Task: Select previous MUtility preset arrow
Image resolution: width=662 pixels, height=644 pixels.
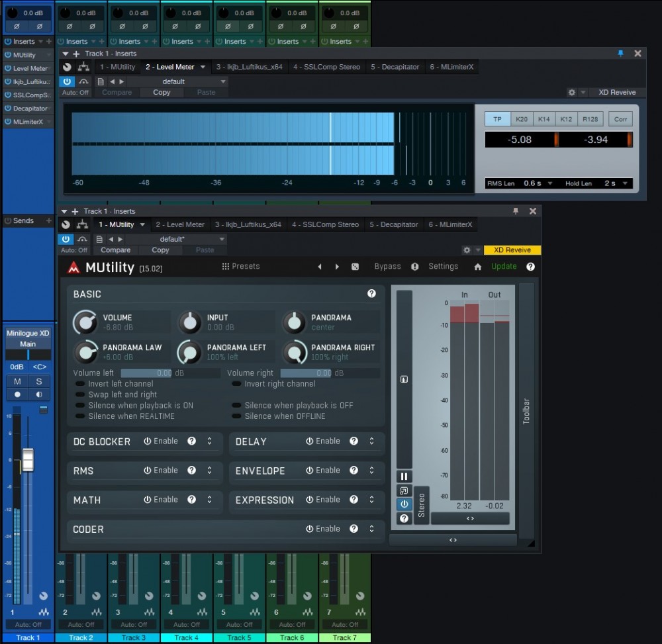Action: 320,267
